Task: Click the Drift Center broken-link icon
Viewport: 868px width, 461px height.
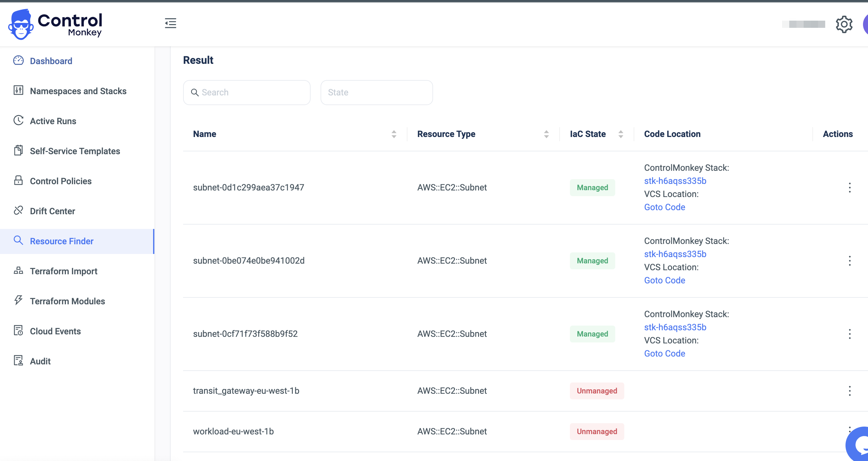Action: (x=18, y=210)
